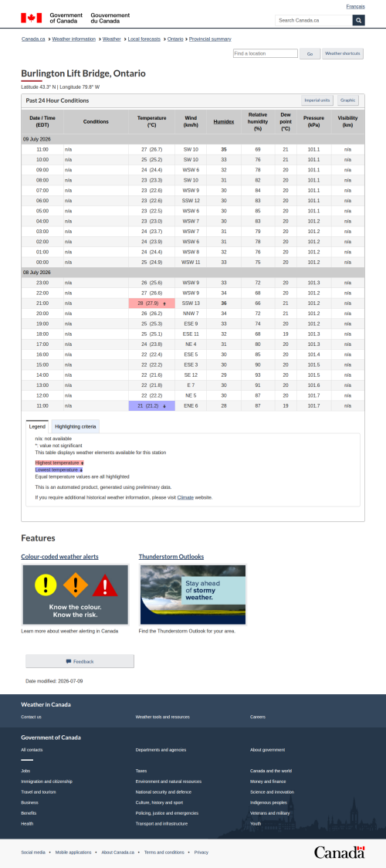Open Thunderstorm Outlooks heading link
Viewport: 386px width, 868px height.
(x=171, y=556)
